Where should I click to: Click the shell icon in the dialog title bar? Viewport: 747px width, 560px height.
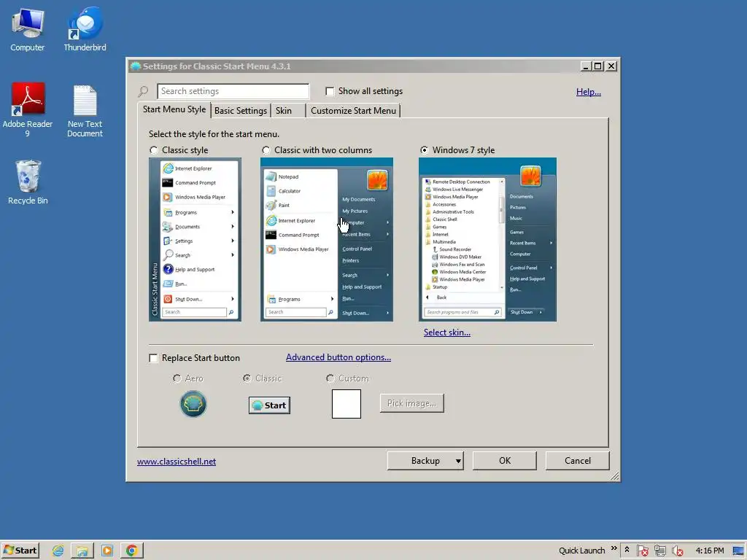[136, 66]
